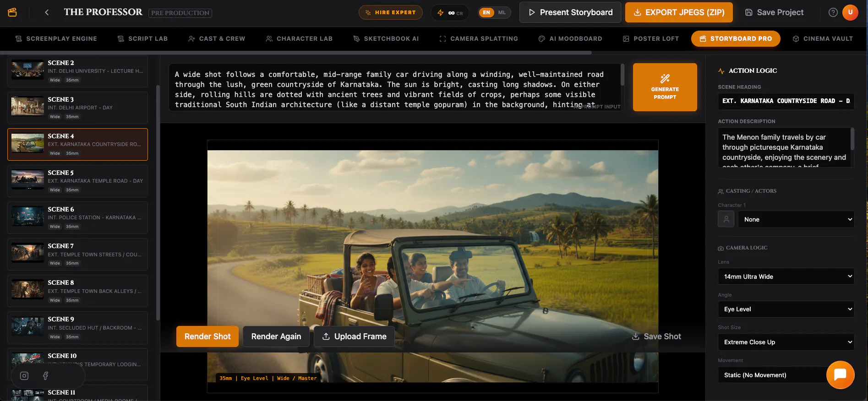The height and width of the screenshot is (401, 868).
Task: Click the Action Description text area
Action: [x=786, y=147]
